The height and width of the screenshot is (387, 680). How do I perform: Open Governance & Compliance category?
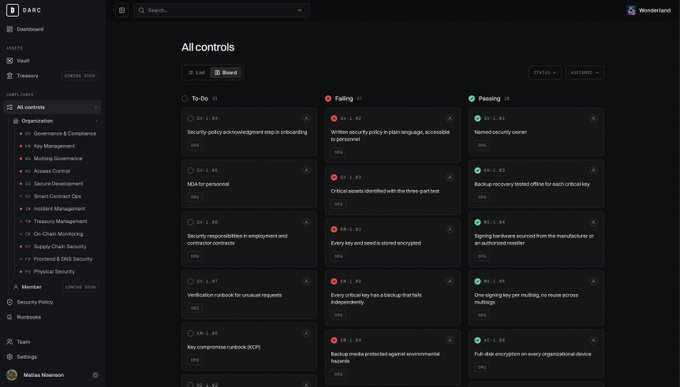[65, 134]
